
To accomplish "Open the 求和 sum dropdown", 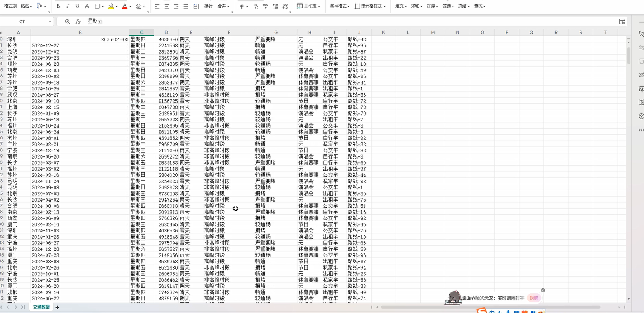I will tap(417, 6).
